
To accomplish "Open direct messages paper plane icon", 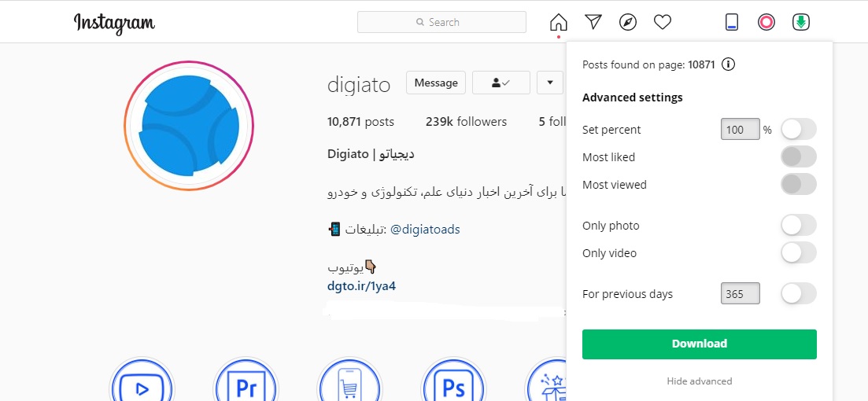I will (593, 22).
